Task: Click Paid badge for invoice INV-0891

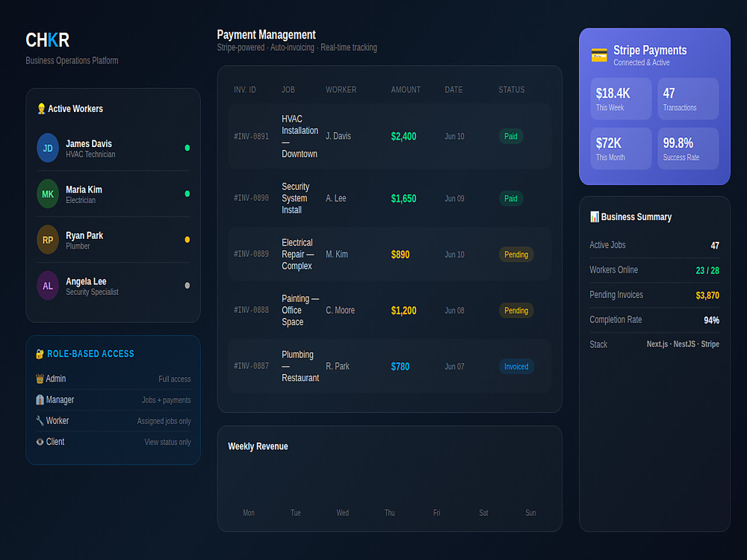Action: (x=511, y=136)
